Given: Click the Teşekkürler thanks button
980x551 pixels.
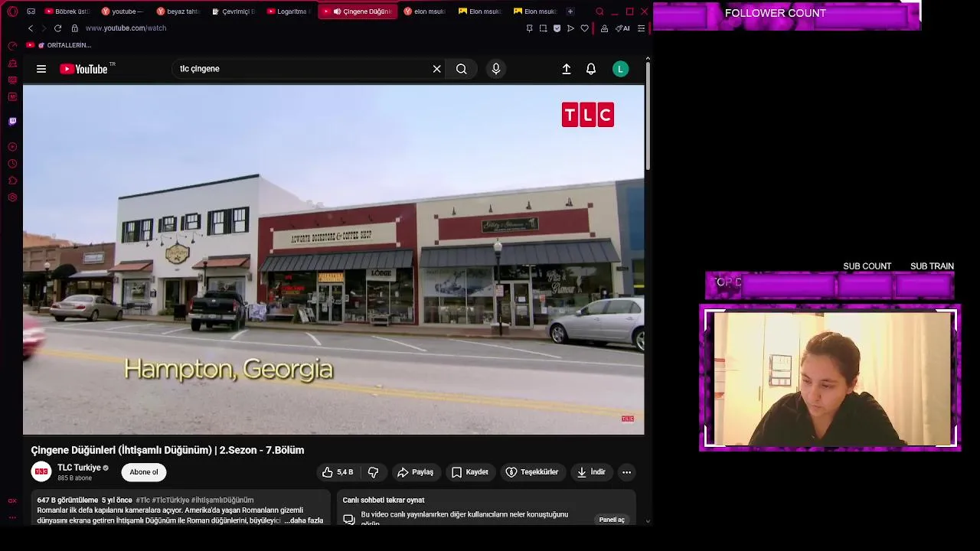Looking at the screenshot, I should [532, 472].
